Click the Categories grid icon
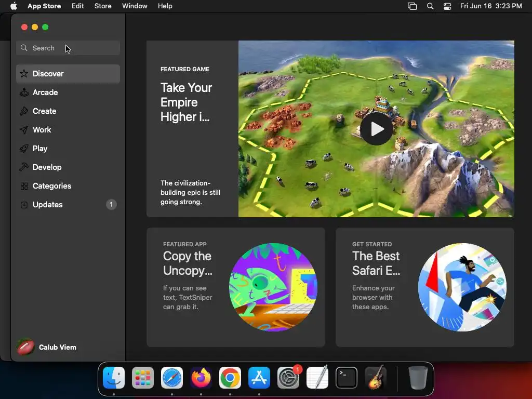The width and height of the screenshot is (532, 399). click(24, 186)
